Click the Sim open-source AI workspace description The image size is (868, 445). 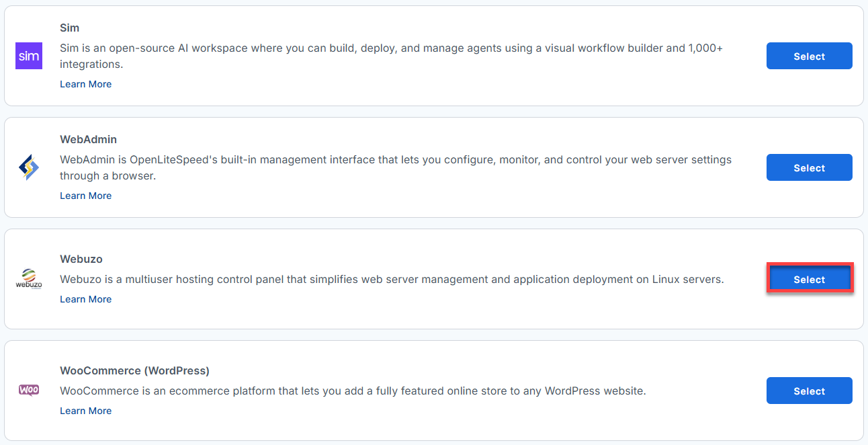(391, 56)
